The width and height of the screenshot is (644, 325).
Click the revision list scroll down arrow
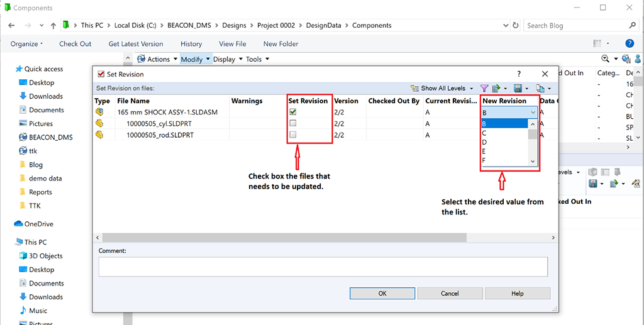pyautogui.click(x=533, y=162)
